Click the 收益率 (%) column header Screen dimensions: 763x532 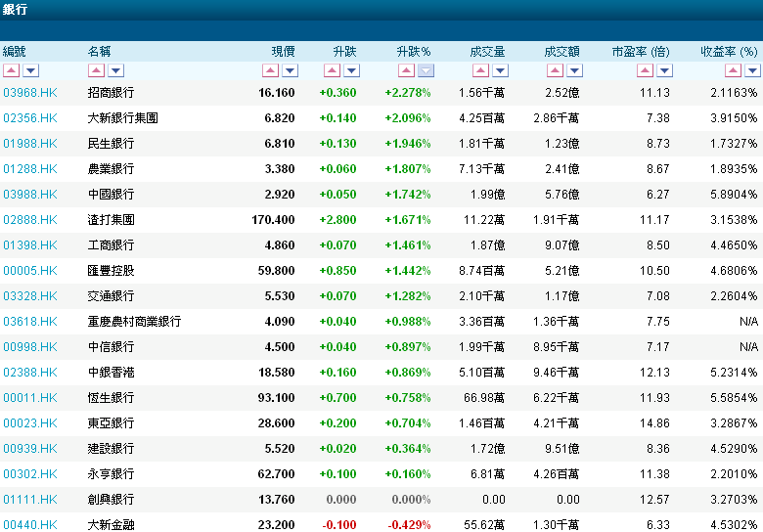tap(729, 52)
